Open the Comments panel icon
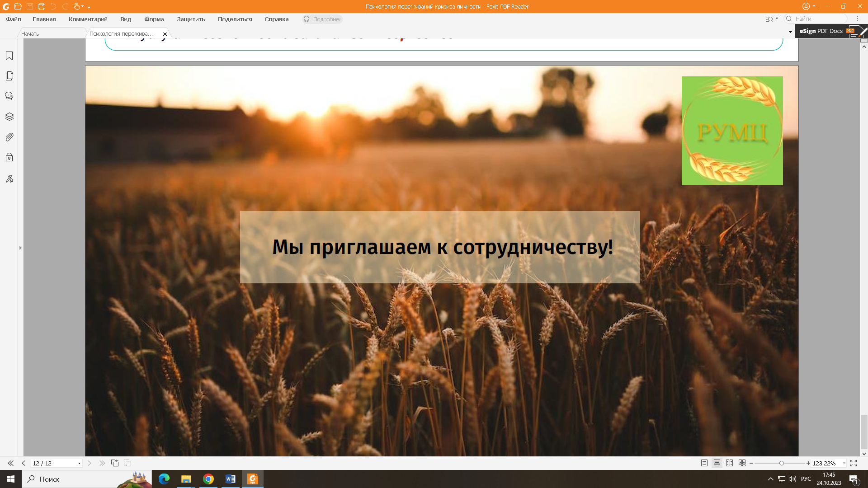The width and height of the screenshot is (868, 488). 9,96
